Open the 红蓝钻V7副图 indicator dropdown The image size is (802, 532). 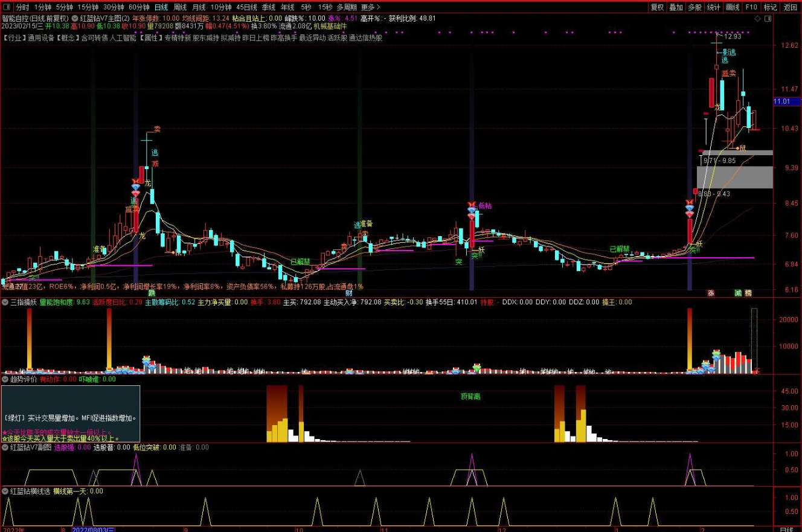click(x=5, y=447)
